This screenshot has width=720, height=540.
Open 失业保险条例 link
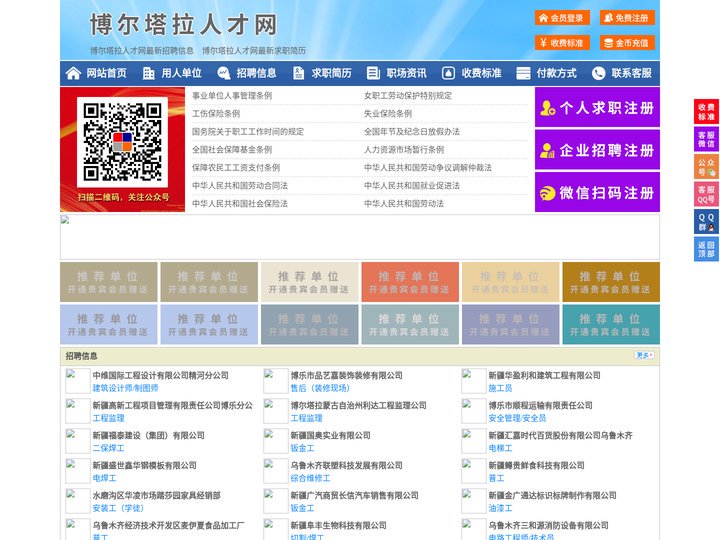point(388,113)
